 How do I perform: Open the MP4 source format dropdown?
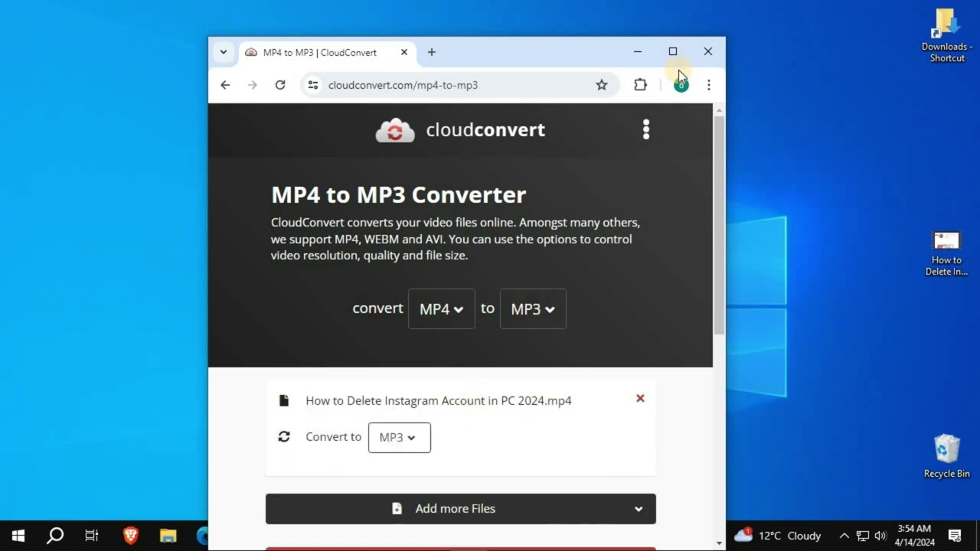(442, 308)
